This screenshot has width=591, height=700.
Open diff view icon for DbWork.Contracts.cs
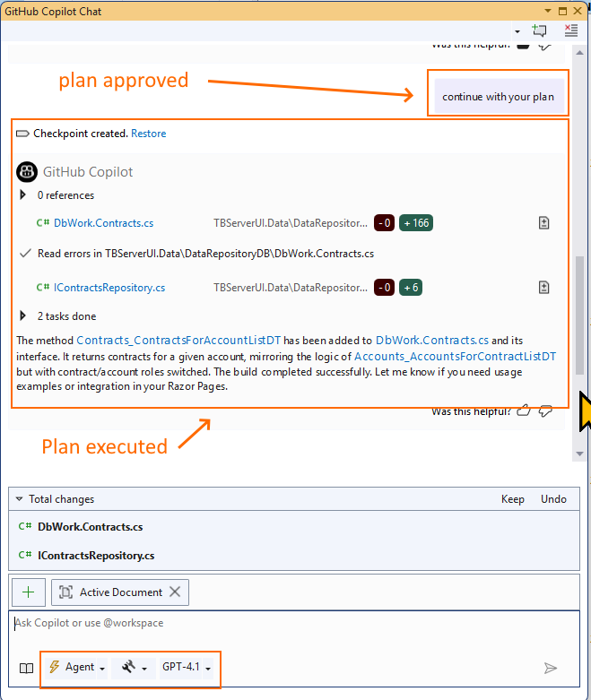[543, 223]
